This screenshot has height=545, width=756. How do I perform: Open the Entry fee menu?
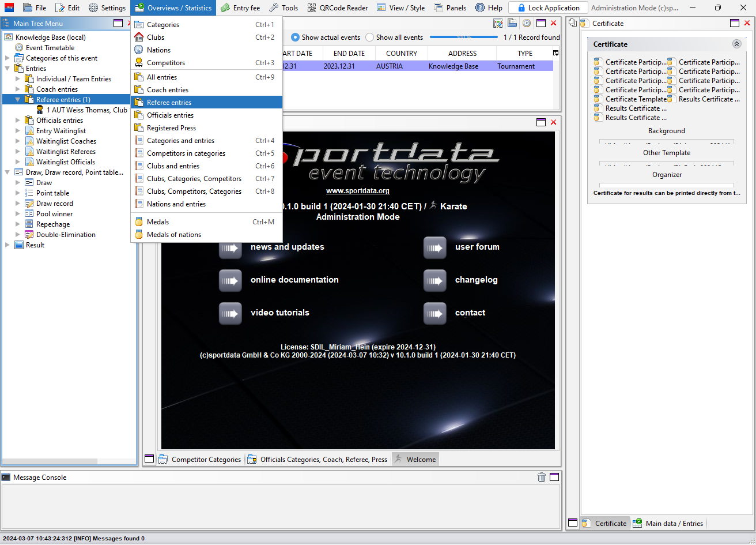240,8
